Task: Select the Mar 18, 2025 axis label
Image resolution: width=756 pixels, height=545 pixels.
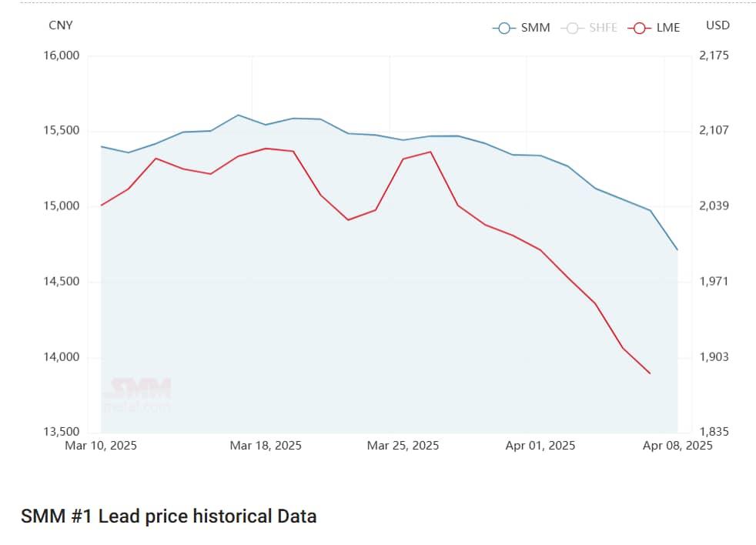Action: coord(266,446)
